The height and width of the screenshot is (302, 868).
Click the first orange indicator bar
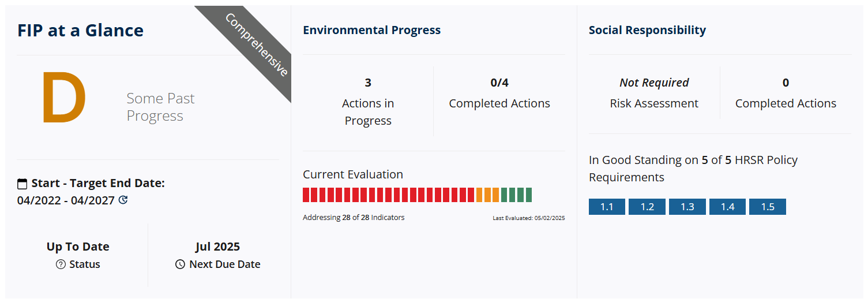coord(480,195)
